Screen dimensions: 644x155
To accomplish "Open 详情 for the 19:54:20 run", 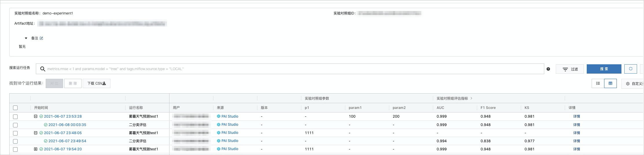I will pyautogui.click(x=577, y=149).
